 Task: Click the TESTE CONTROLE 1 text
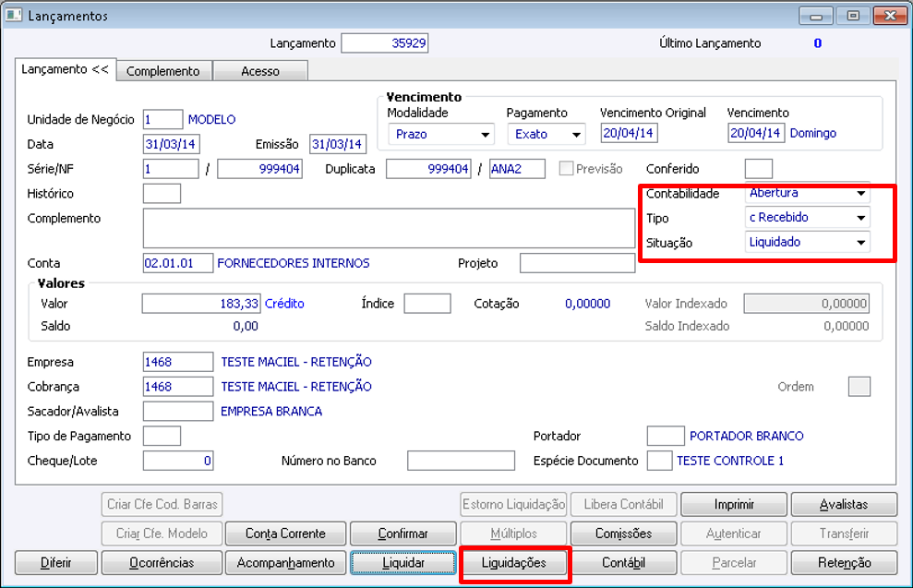tap(730, 461)
